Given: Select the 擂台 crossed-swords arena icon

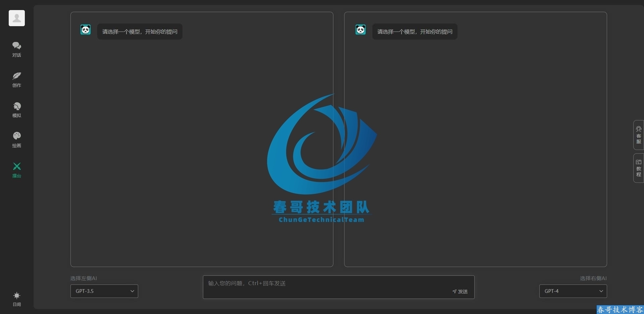Looking at the screenshot, I should pos(17,170).
